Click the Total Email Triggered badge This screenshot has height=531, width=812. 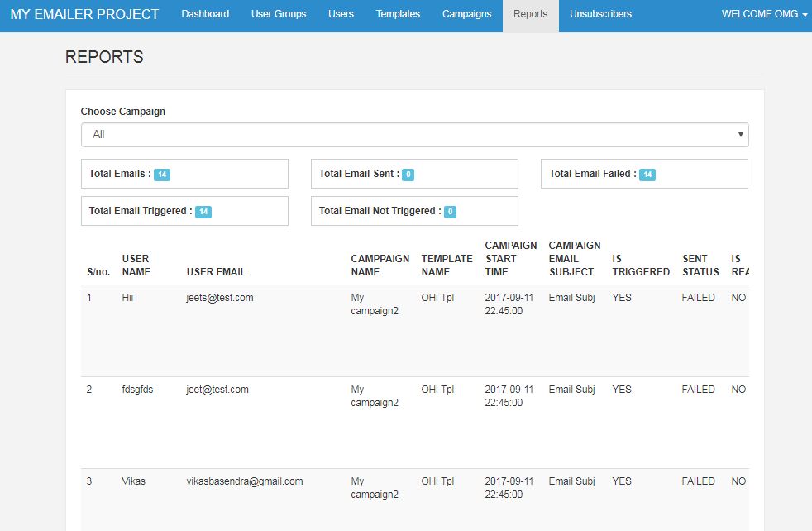(x=203, y=212)
